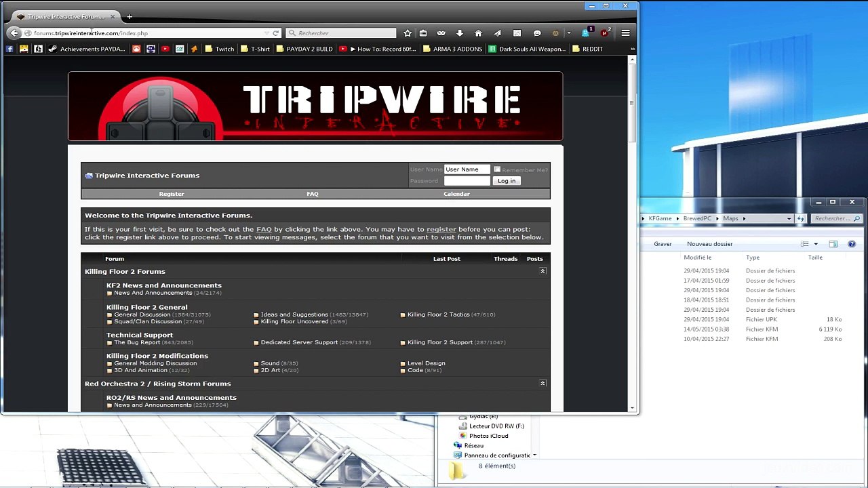The height and width of the screenshot is (488, 868).
Task: Open KF2 News and Announcements forum
Action: (164, 285)
